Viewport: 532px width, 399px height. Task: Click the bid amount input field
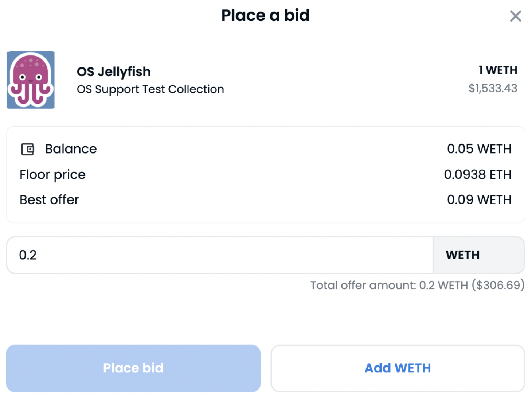(x=220, y=255)
